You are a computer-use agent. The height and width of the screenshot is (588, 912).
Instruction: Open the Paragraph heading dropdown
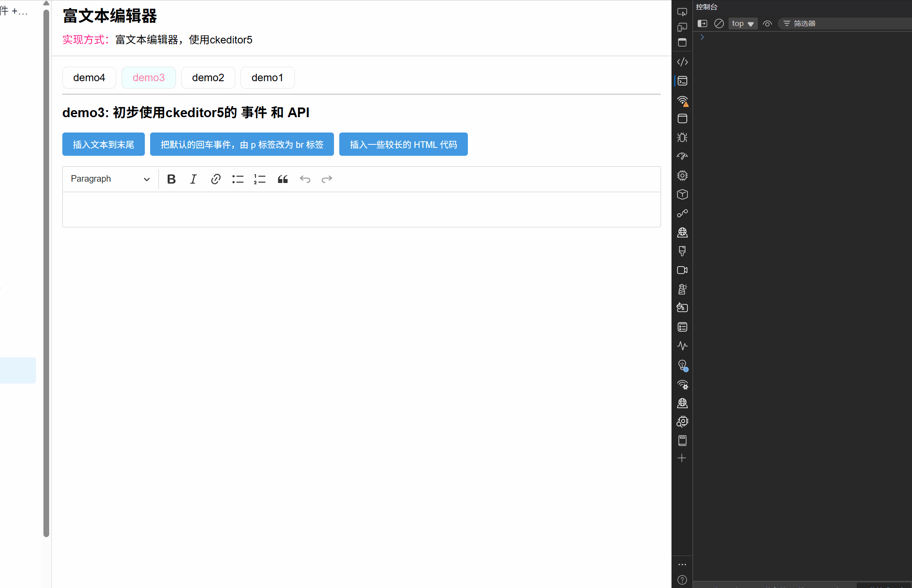pyautogui.click(x=110, y=179)
